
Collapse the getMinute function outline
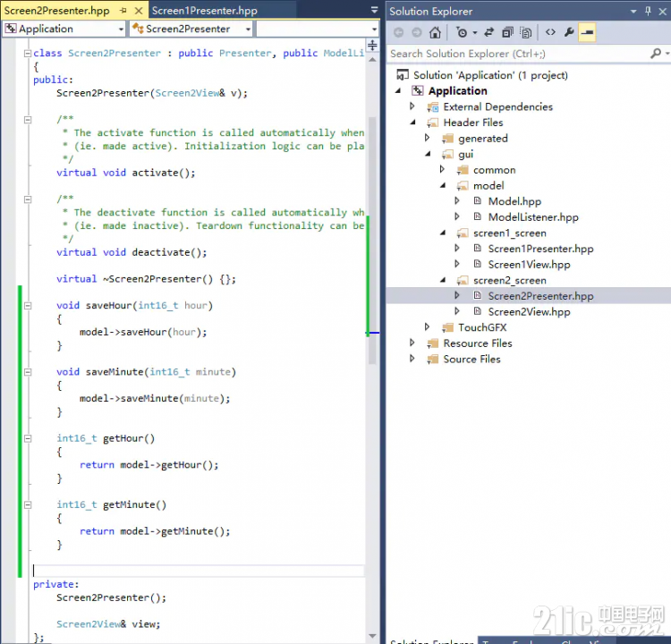click(x=28, y=505)
